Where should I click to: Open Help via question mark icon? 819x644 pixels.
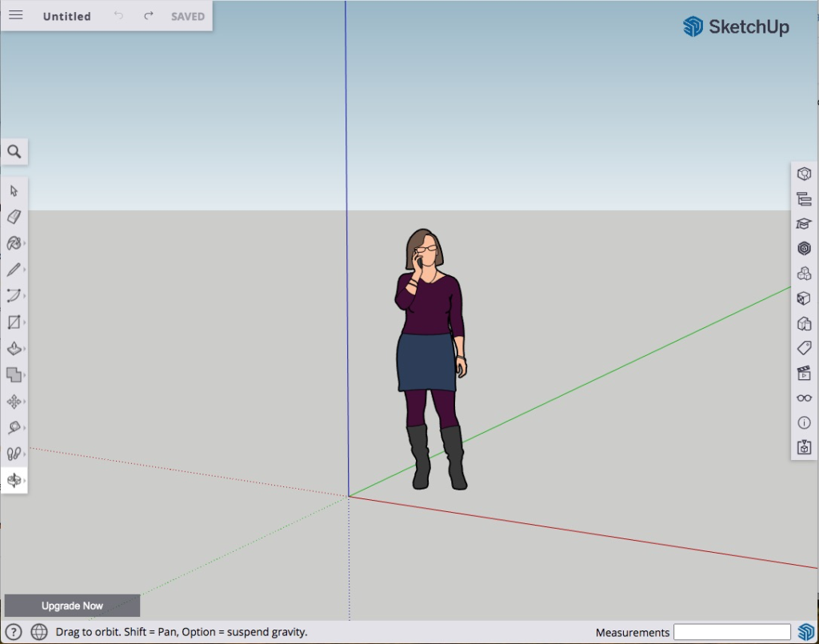coord(14,632)
